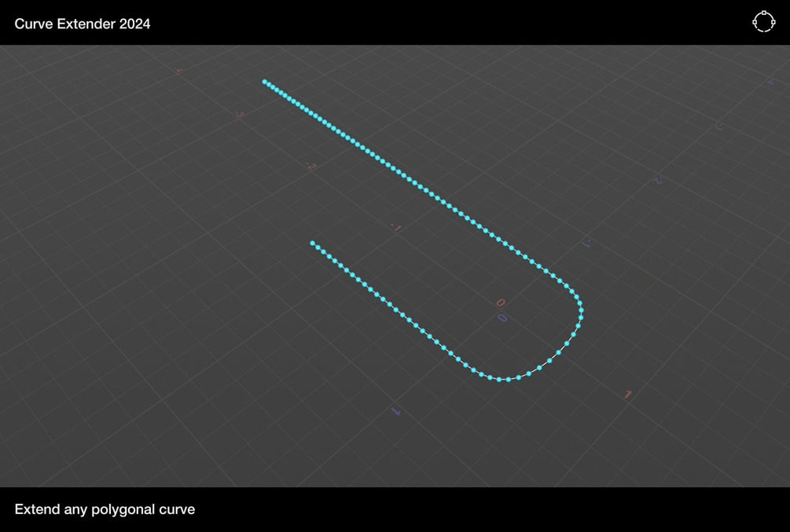Click the red axis label 3

tap(240, 115)
